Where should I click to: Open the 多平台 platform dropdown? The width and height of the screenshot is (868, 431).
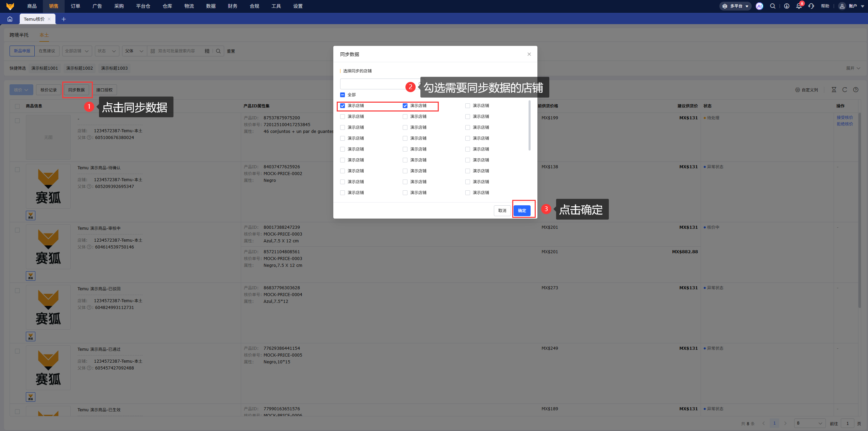click(735, 6)
